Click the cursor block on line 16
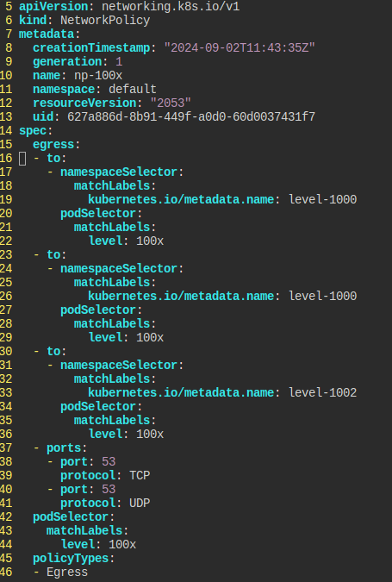 point(22,159)
